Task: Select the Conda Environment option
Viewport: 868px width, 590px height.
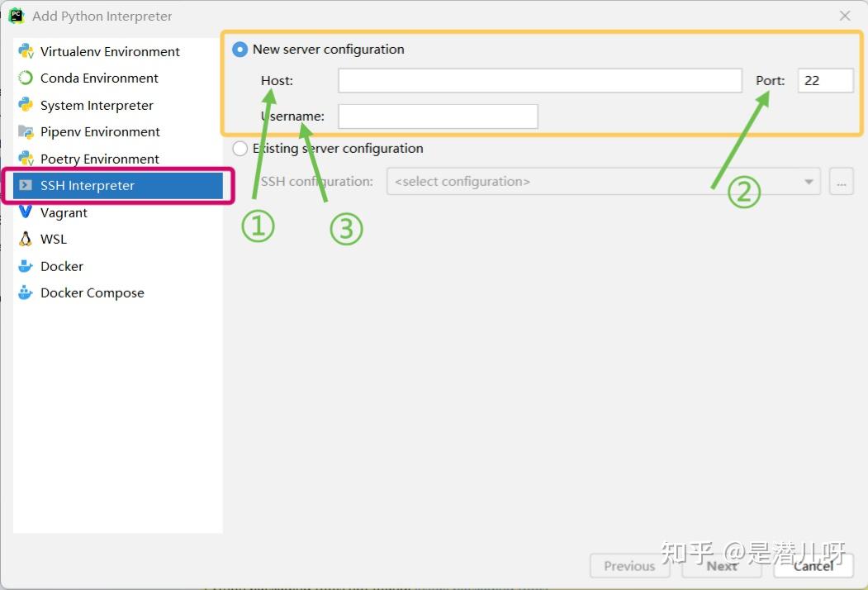Action: point(99,78)
